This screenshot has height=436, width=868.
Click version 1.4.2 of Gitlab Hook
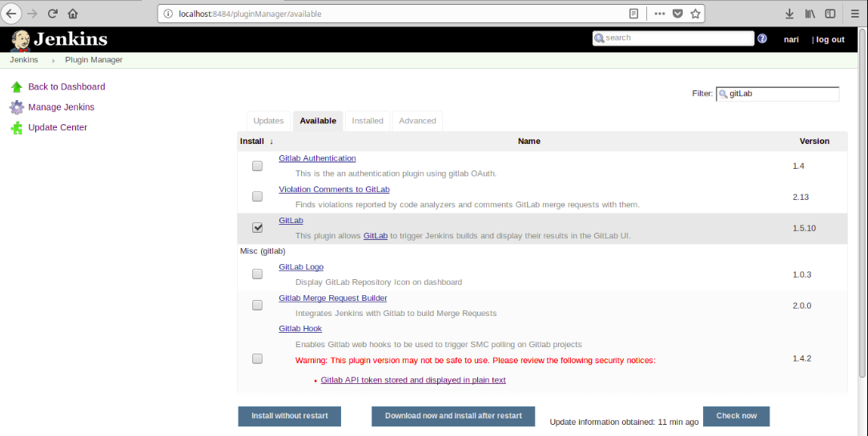[x=802, y=358]
